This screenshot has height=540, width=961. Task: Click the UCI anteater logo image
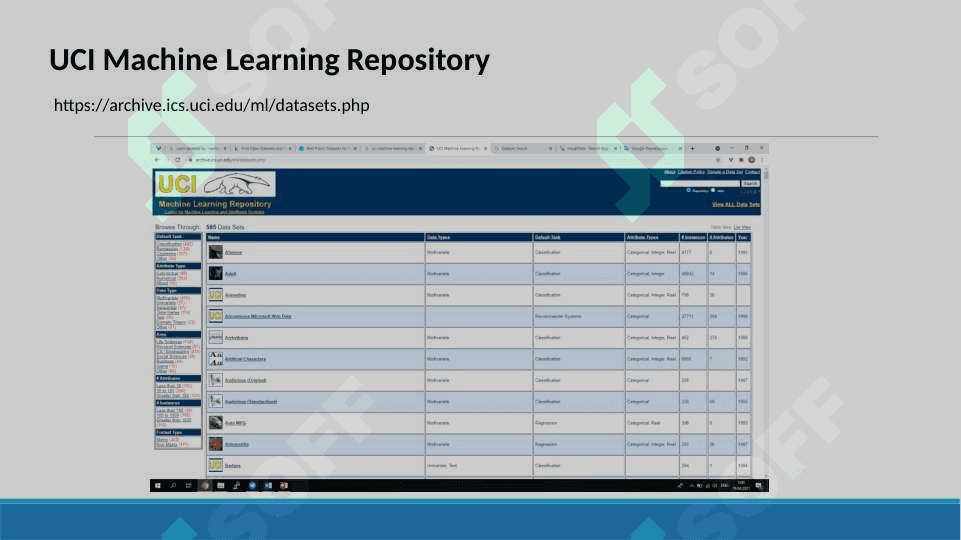pos(215,184)
